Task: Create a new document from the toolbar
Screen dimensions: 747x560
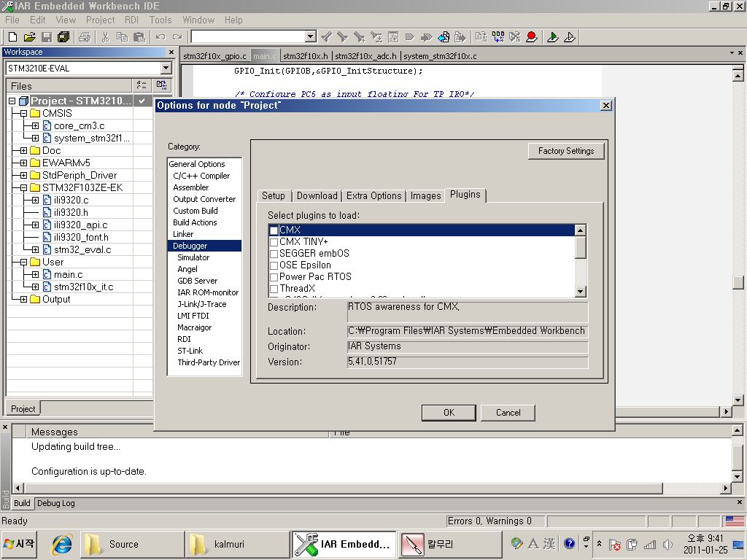Action: 13,36
